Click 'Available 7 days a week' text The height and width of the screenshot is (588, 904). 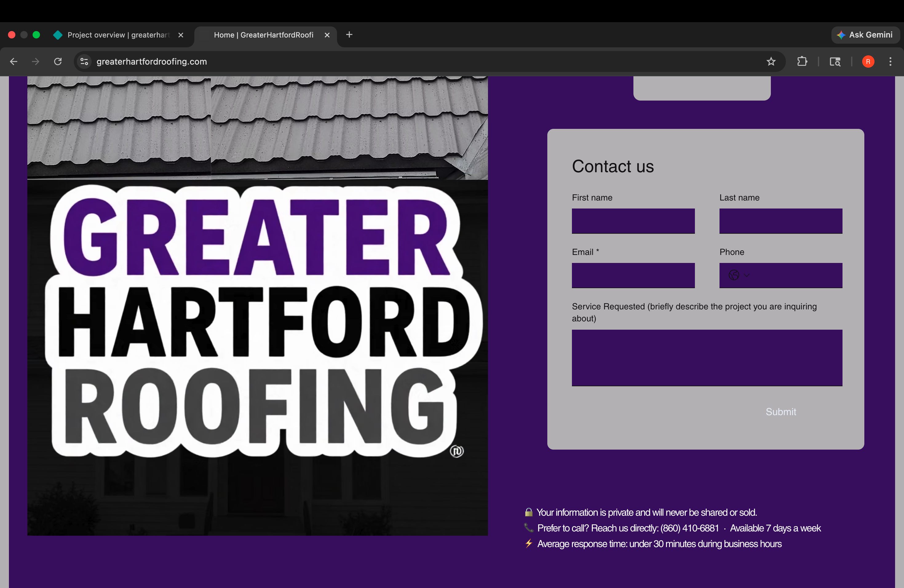(775, 528)
